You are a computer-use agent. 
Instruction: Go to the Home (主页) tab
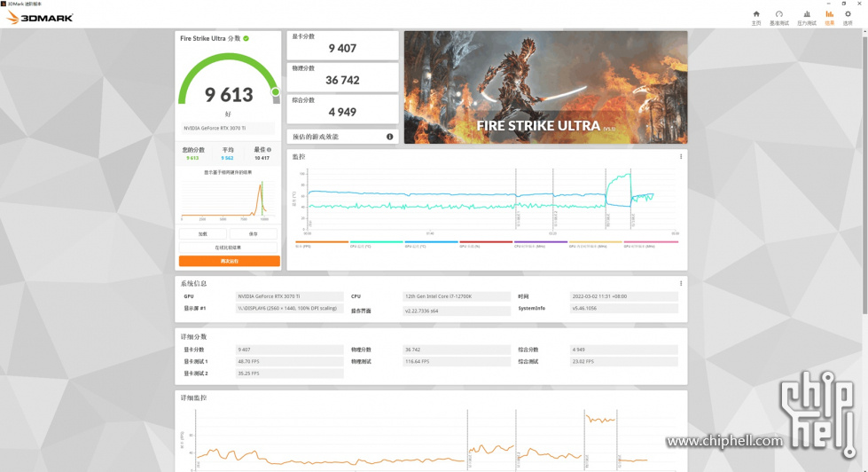click(x=756, y=18)
